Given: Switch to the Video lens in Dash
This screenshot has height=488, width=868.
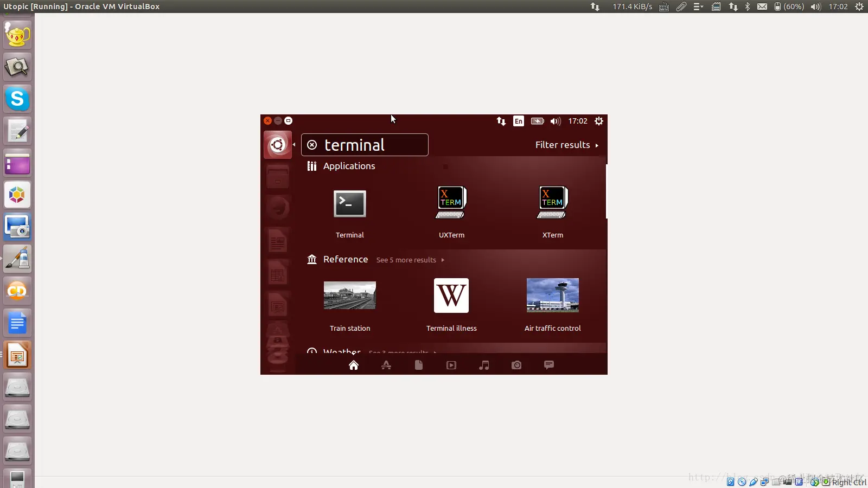Looking at the screenshot, I should (451, 365).
